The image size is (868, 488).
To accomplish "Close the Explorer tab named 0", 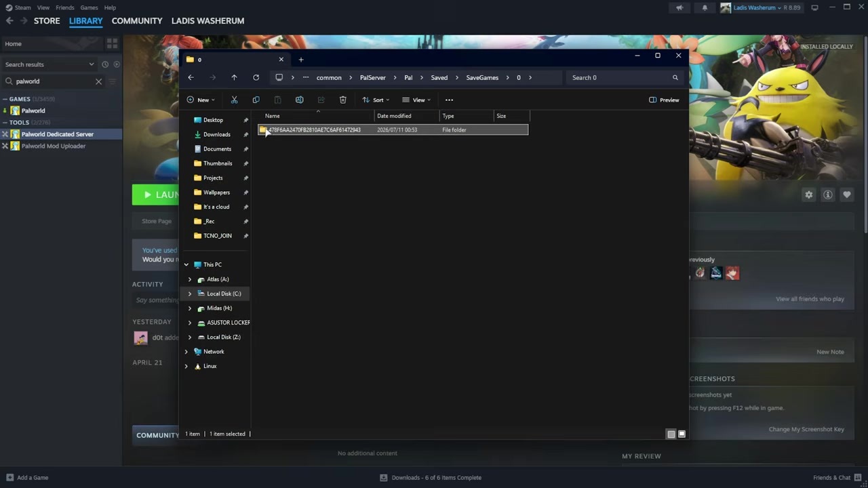I will [x=281, y=60].
